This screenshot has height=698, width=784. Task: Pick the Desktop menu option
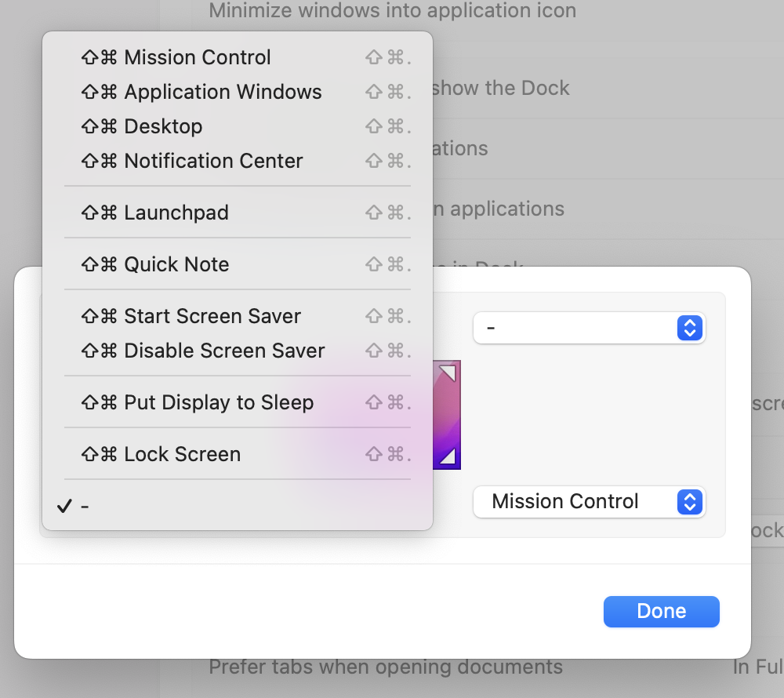coord(163,126)
